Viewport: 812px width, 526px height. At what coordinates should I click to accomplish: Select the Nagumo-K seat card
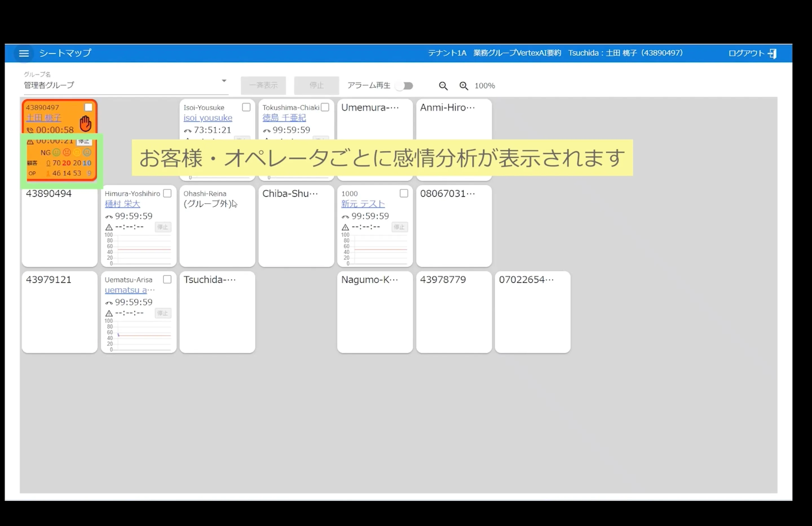pos(375,312)
